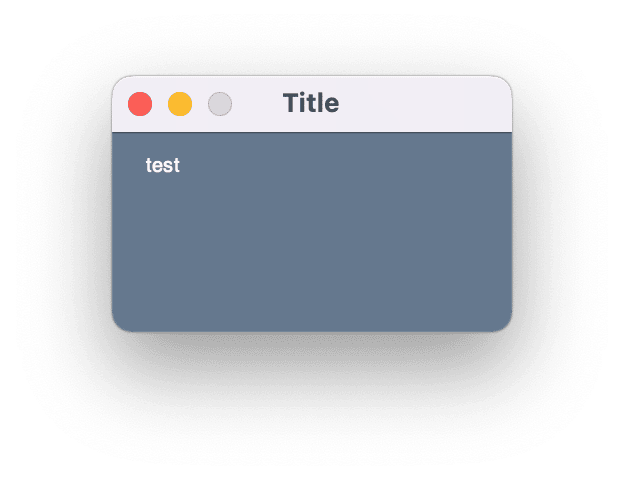Select the "test" text label
624x480 pixels.
[162, 166]
